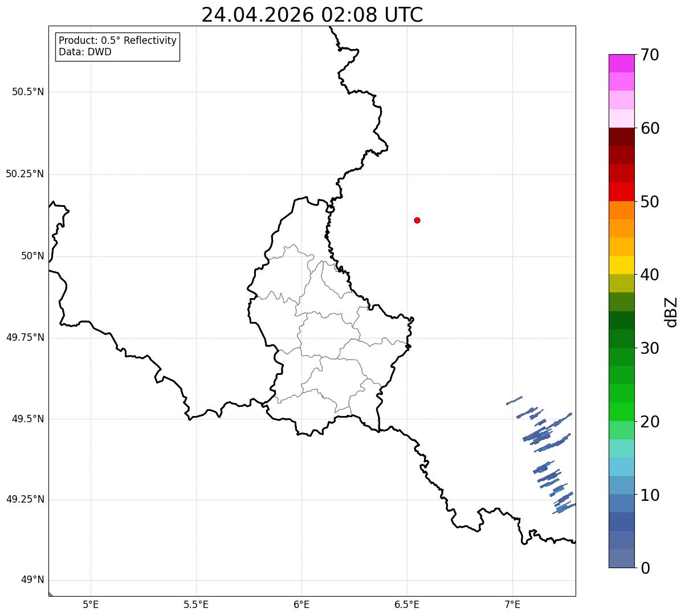Screen dimensions: 685x616
Task: Click the dBZ colorbar axis label
Action: tap(671, 311)
